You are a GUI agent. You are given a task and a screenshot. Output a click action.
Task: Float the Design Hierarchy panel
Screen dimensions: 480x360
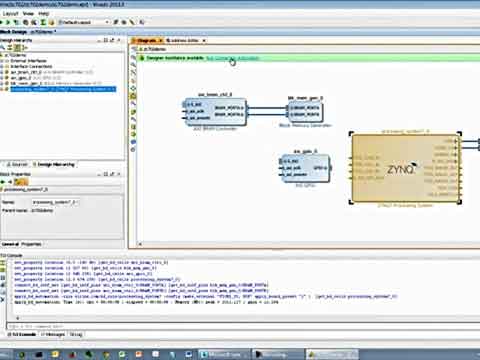[112, 40]
